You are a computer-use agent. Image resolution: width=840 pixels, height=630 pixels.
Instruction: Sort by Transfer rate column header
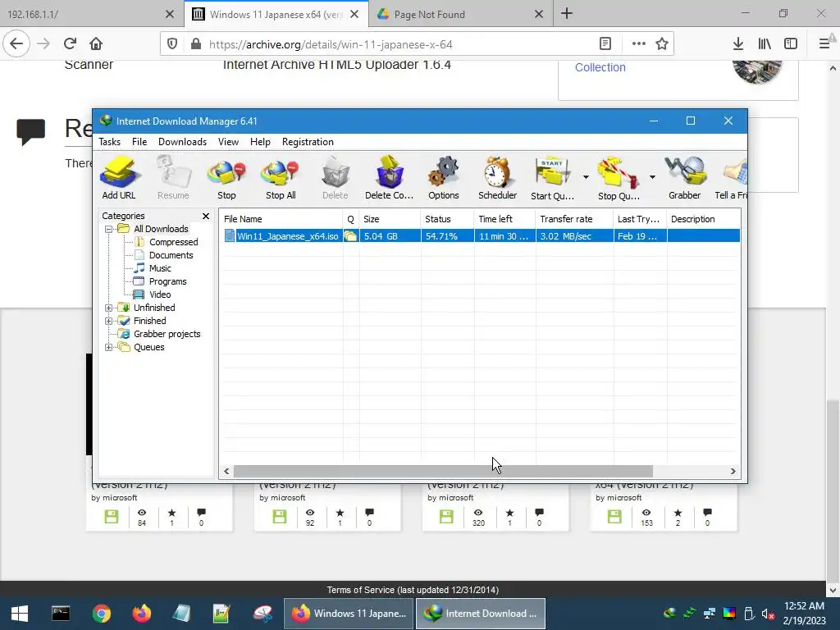tap(574, 219)
